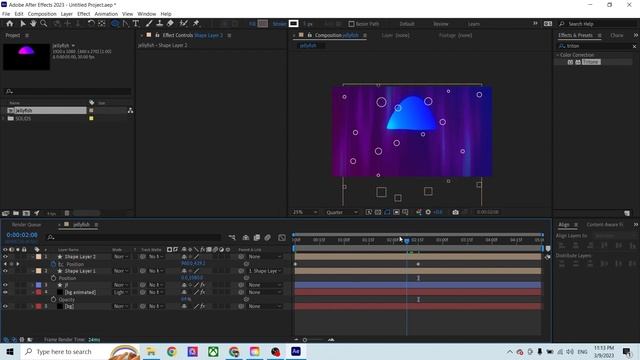This screenshot has width=640, height=360.
Task: Open parent dropdown for Shape Layer 1
Action: coord(265,271)
